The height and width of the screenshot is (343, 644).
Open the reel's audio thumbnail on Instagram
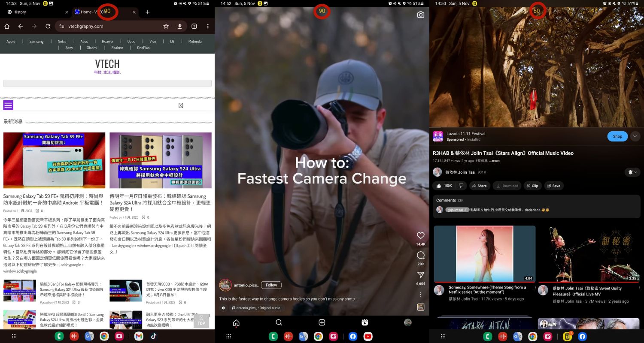(x=421, y=307)
